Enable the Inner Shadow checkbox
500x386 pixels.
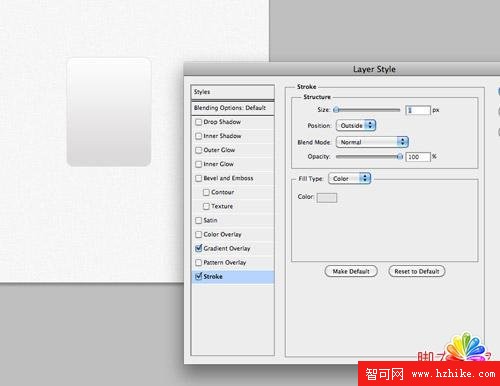coord(198,136)
